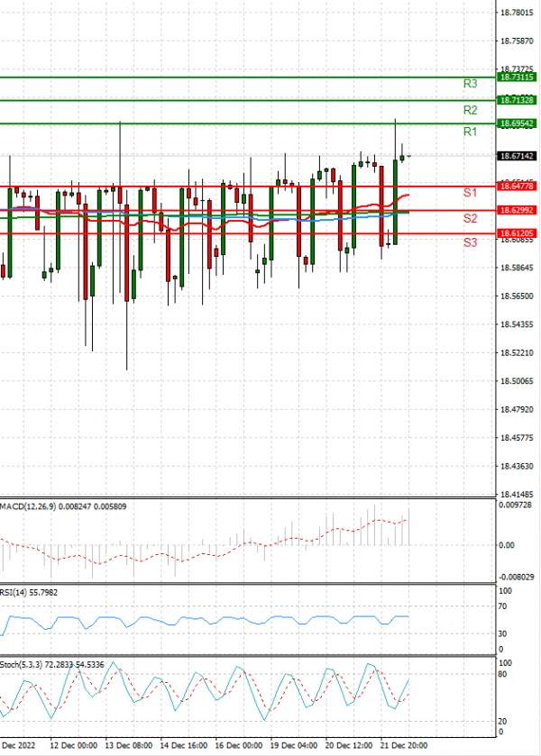Click the 18.47920 price axis value
Viewport: 541px width, 756px height.
(517, 410)
